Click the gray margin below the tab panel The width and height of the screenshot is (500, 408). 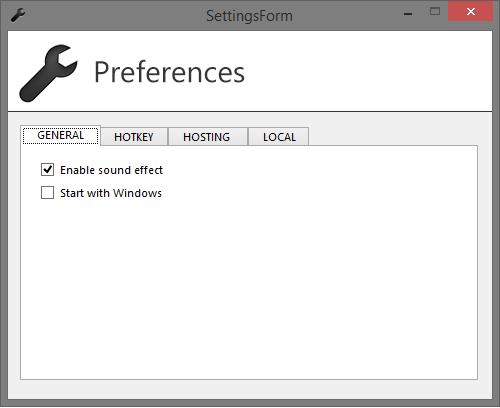click(x=250, y=389)
